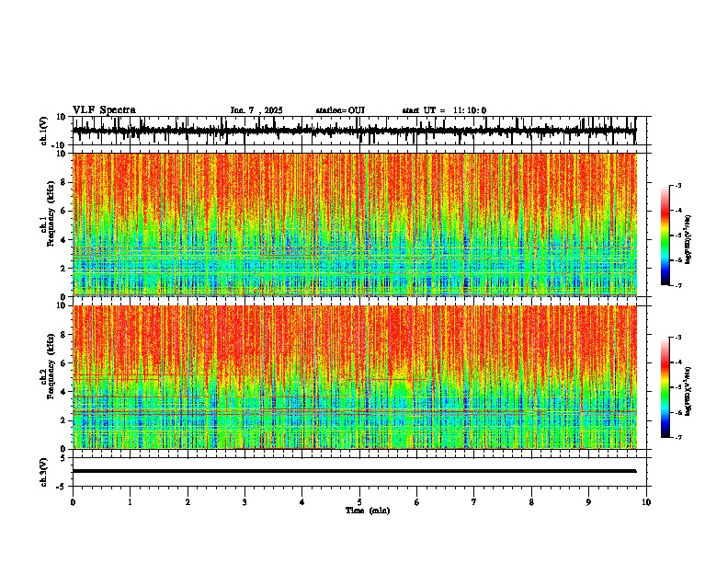Click the "10" tick on the time axis
The height and width of the screenshot is (563, 728).
point(646,502)
